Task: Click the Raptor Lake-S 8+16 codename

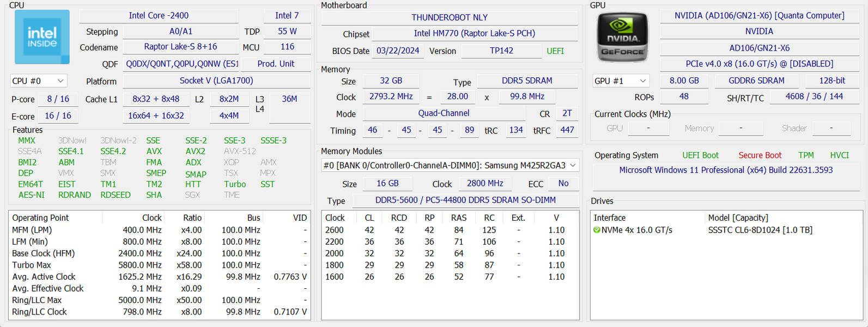Action: tap(180, 47)
